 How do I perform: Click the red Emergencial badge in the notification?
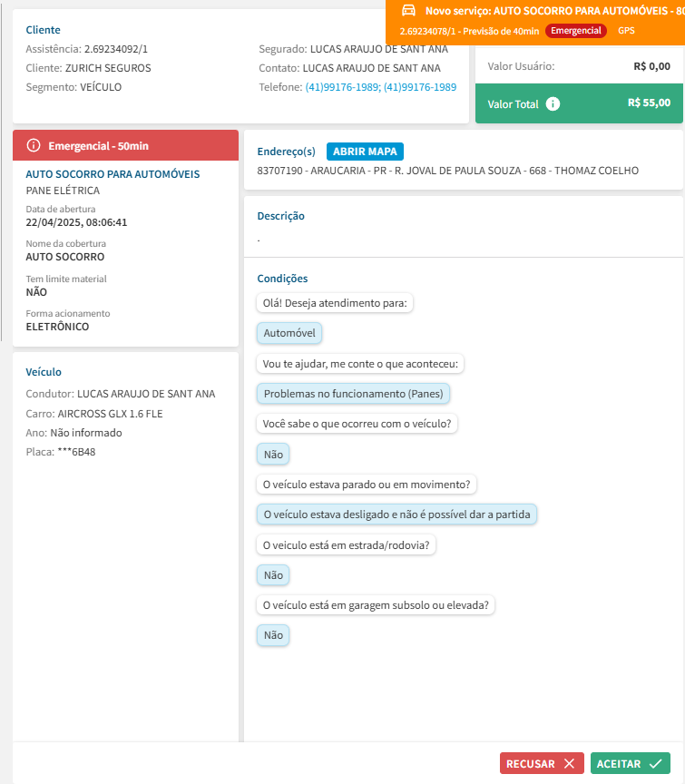pyautogui.click(x=576, y=31)
